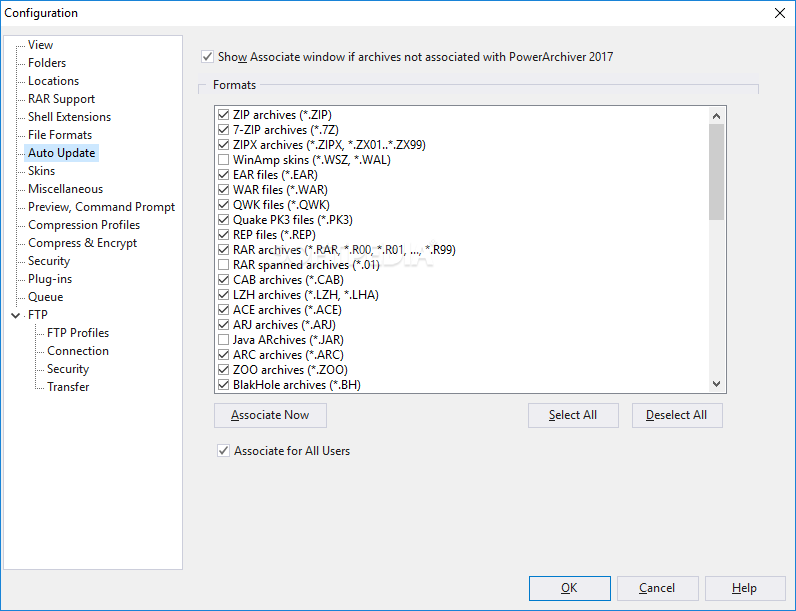Uncheck QWK files (*.QWK) format
796x611 pixels.
tap(223, 205)
